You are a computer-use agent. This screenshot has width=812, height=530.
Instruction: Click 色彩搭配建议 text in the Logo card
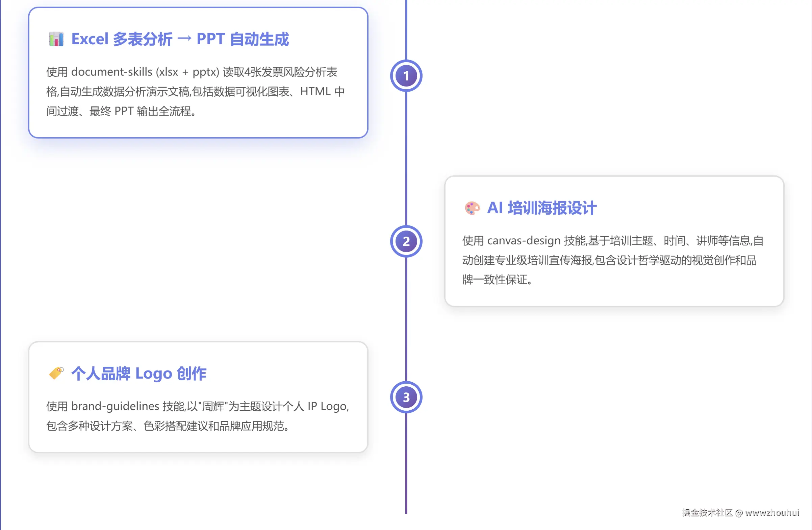point(175,426)
